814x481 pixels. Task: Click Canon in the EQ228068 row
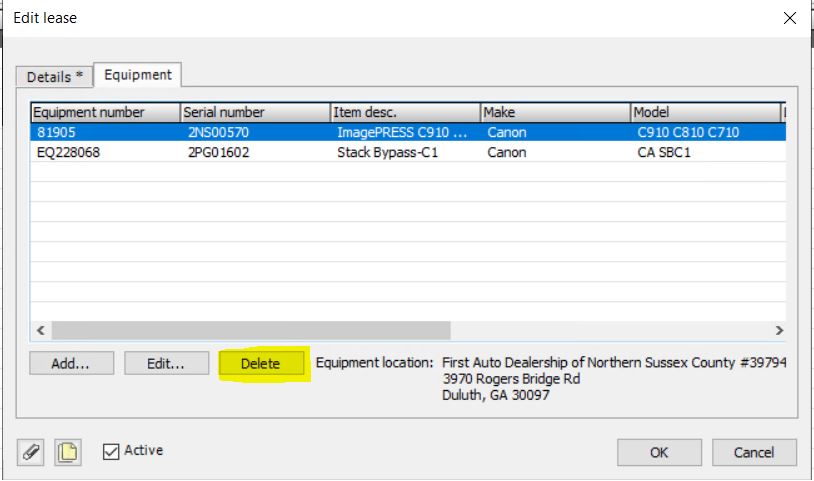click(x=507, y=152)
